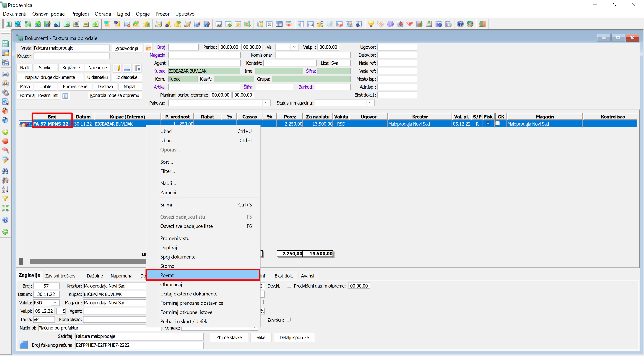644x356 pixels.
Task: Toggle the Završen checkbox
Action: 288,319
